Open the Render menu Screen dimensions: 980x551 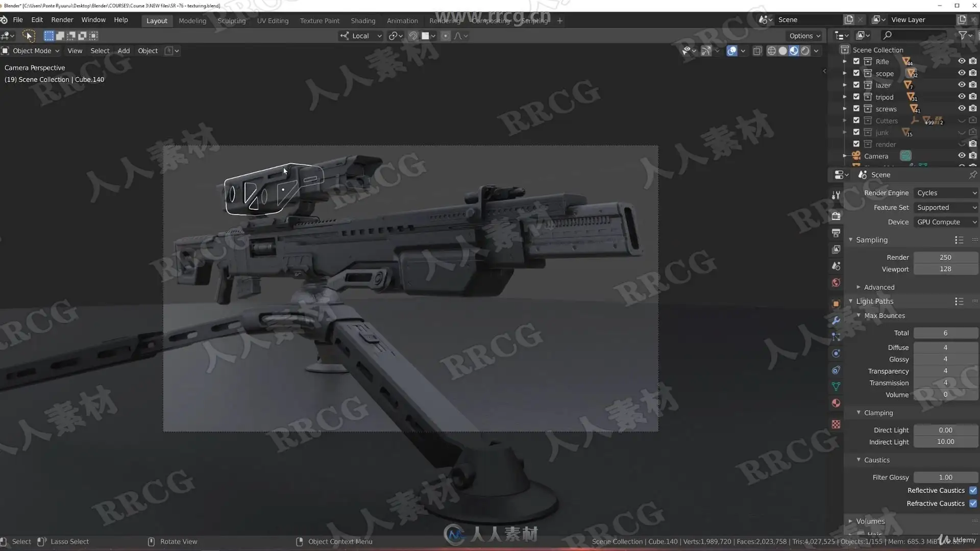pyautogui.click(x=62, y=19)
